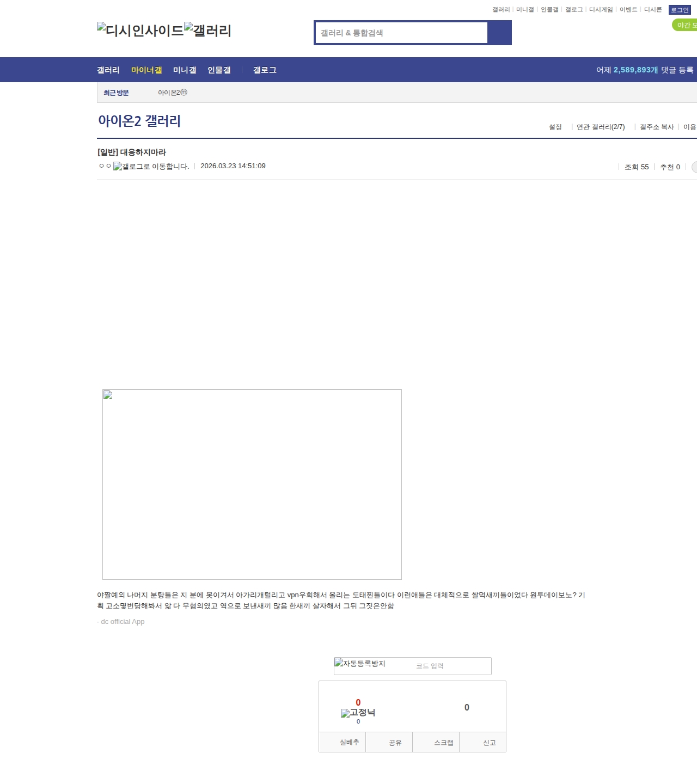The image size is (697, 784).
Task: Click the gray non-recommend count 0
Action: click(x=467, y=707)
